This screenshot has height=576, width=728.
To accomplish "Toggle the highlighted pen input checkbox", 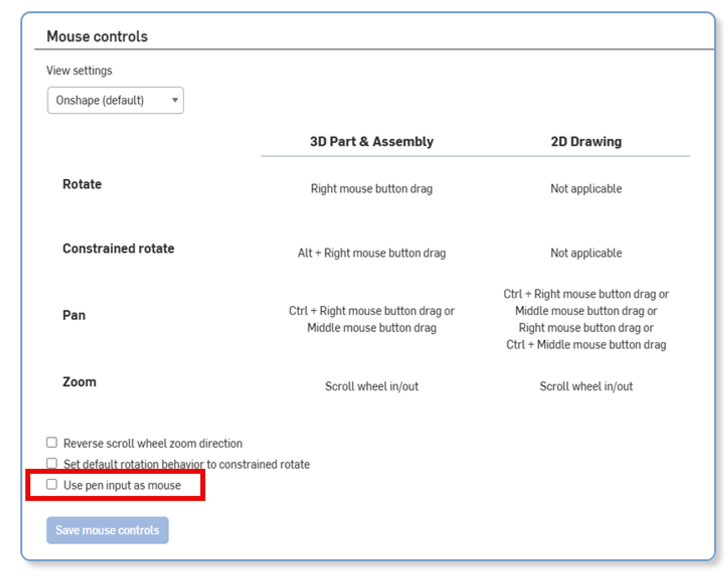I will [x=51, y=484].
